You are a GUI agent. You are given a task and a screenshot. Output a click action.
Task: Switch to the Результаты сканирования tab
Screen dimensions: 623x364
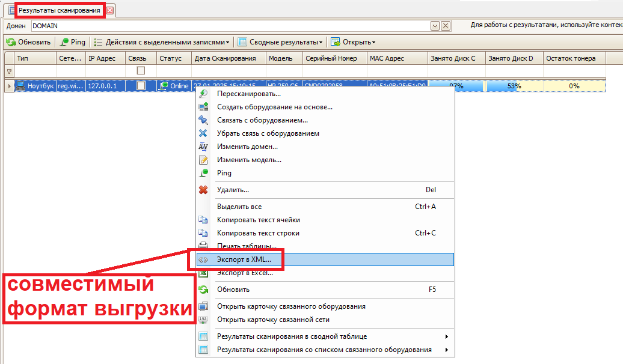pos(59,10)
